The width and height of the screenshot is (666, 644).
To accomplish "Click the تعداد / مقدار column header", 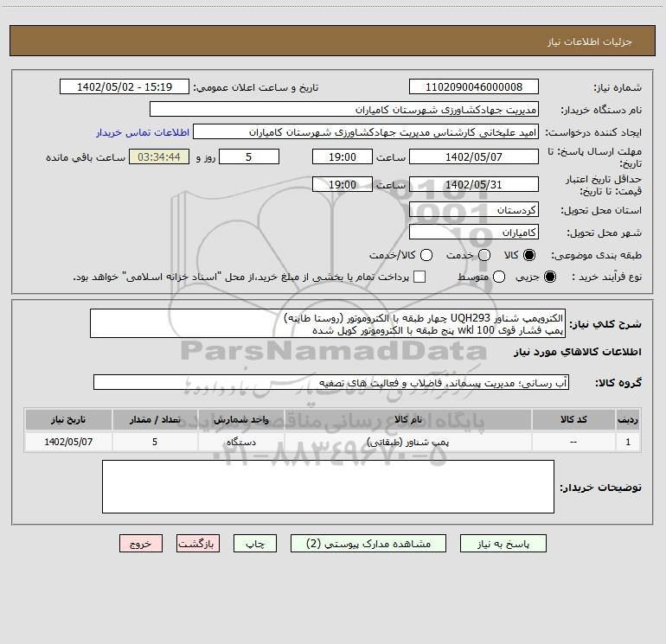I will 155,419.
